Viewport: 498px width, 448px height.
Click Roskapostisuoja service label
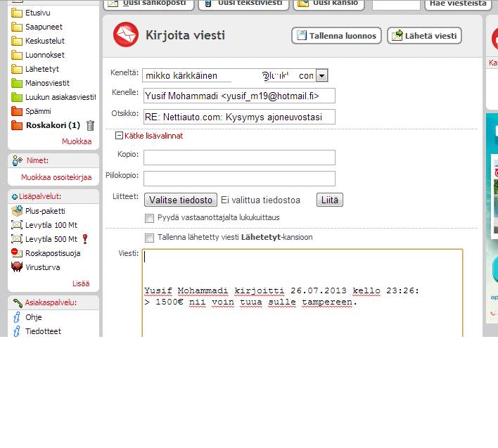(53, 253)
